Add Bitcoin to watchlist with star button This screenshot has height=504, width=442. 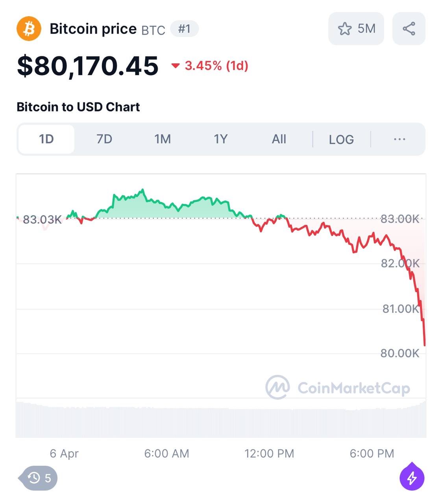(345, 29)
